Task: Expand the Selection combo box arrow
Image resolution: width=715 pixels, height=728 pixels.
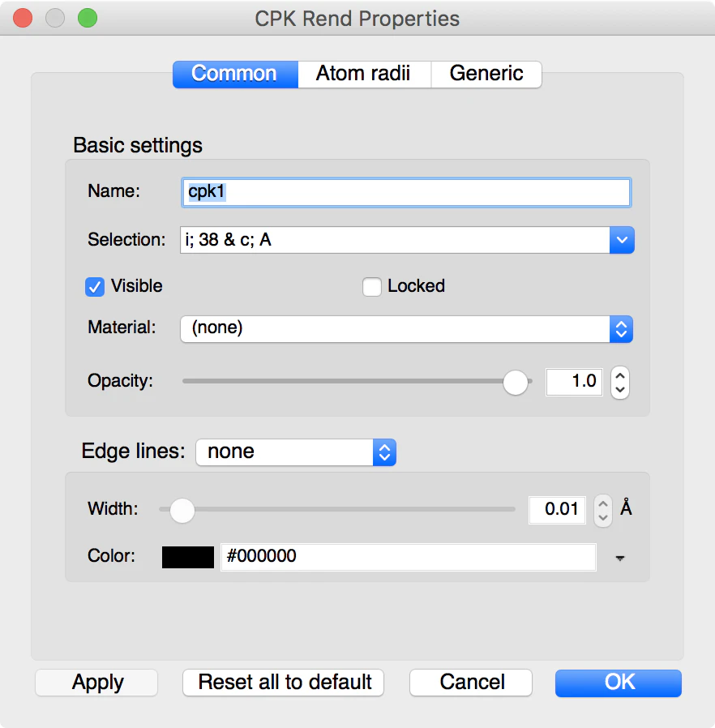Action: [622, 240]
